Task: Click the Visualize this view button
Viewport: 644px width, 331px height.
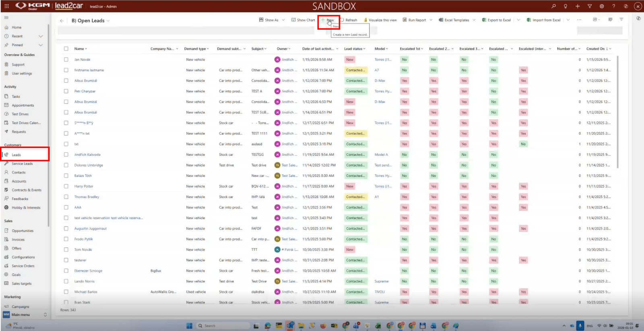Action: [380, 20]
